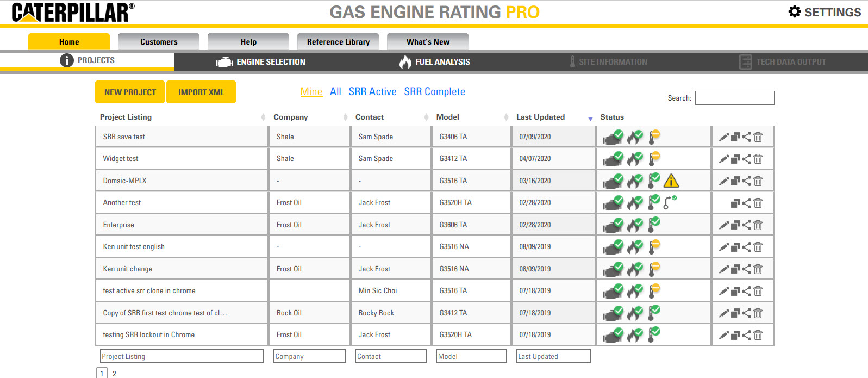The height and width of the screenshot is (378, 868).
Task: Click the trash icon for Widget test
Action: coord(758,159)
